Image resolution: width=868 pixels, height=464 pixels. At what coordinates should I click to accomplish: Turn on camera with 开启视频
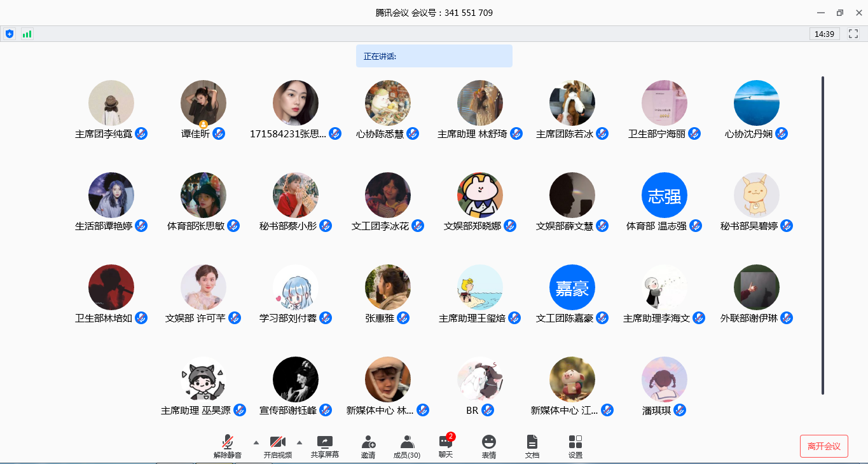click(x=278, y=446)
